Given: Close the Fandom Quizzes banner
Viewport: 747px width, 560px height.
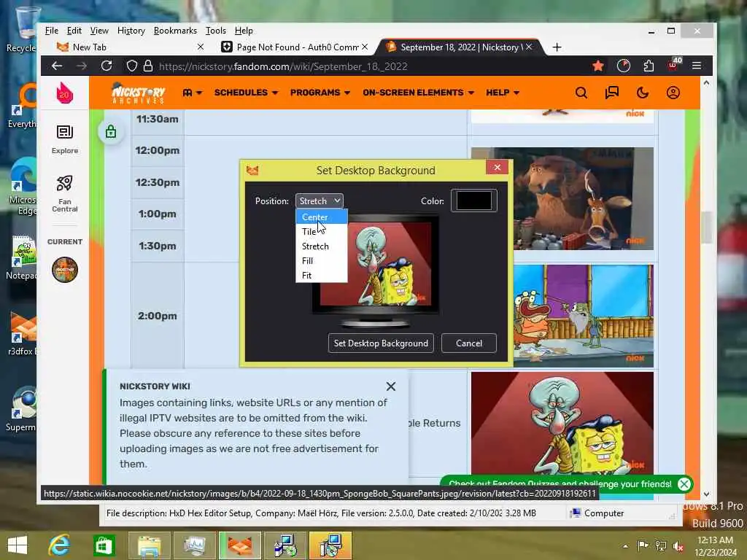Looking at the screenshot, I should [684, 484].
